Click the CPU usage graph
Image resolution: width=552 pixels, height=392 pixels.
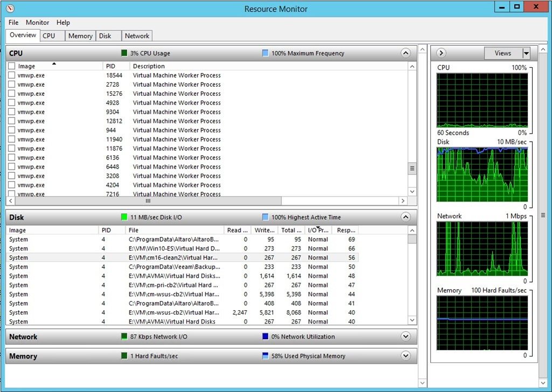pyautogui.click(x=482, y=101)
